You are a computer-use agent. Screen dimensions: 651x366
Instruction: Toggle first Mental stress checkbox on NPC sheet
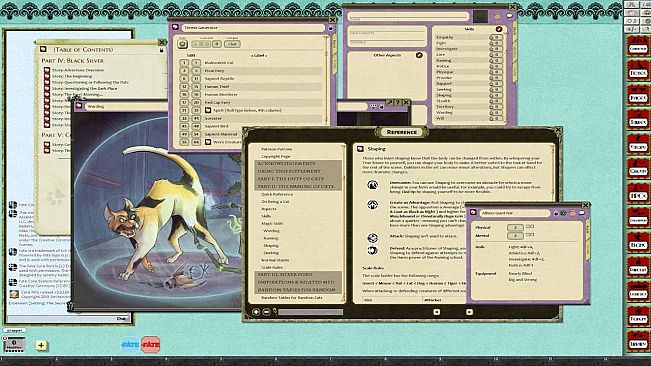click(528, 235)
